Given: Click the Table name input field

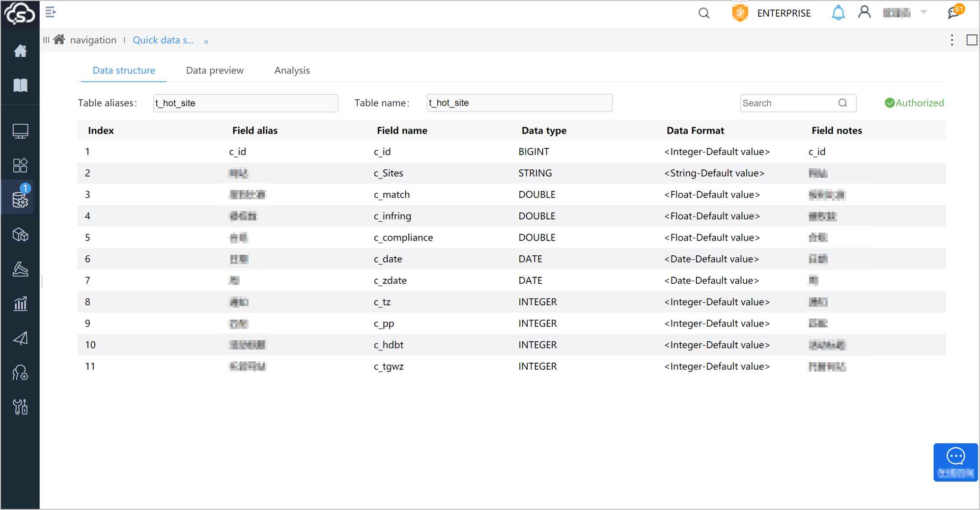Looking at the screenshot, I should tap(519, 103).
